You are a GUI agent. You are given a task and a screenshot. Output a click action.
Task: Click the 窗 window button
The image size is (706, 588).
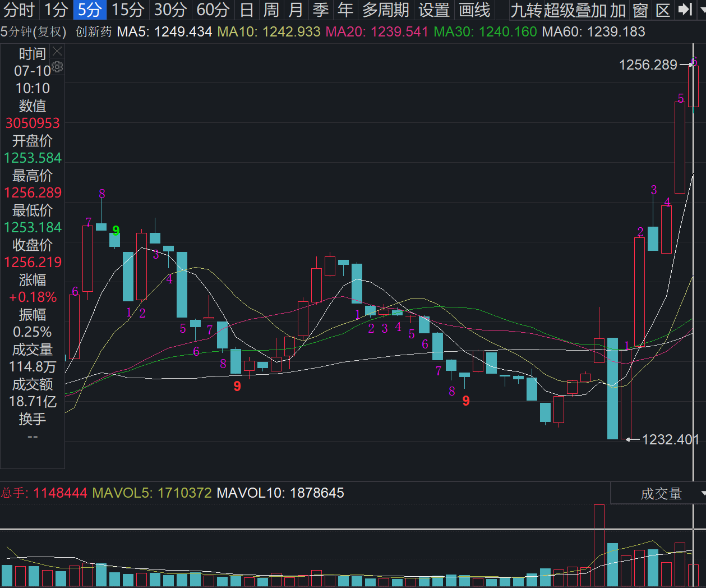[x=640, y=10]
